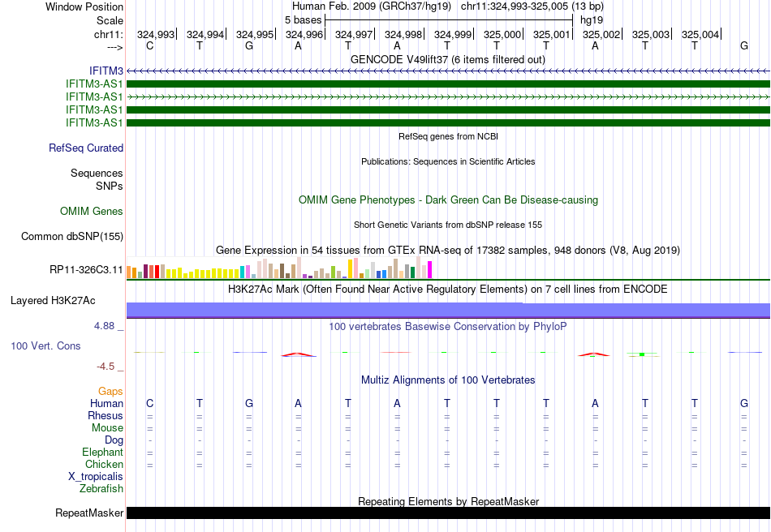The image size is (771, 532).
Task: Click the Sequences track label
Action: click(97, 173)
